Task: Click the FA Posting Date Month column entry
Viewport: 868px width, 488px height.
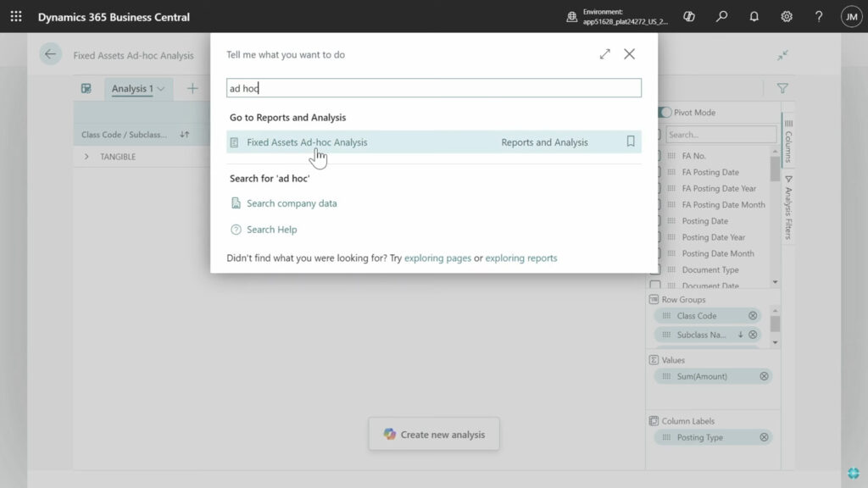Action: click(723, 205)
